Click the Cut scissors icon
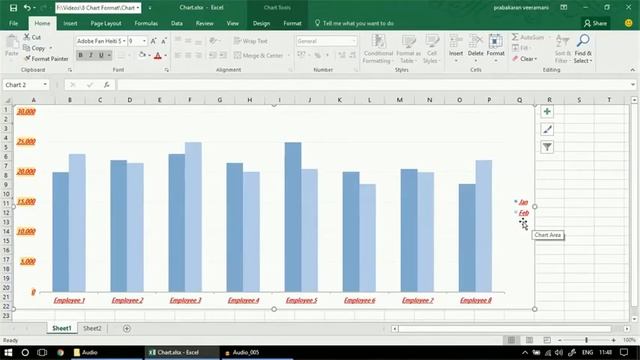Screen dimensions: 640x360 pyautogui.click(x=27, y=37)
